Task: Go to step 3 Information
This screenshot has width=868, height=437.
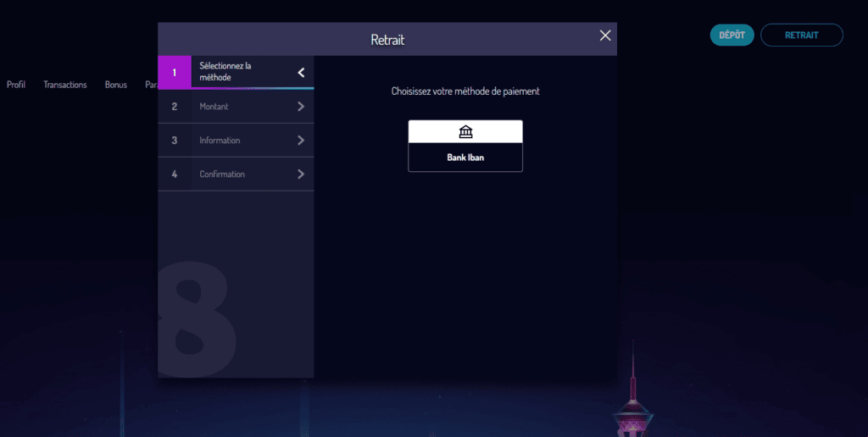Action: (x=236, y=141)
